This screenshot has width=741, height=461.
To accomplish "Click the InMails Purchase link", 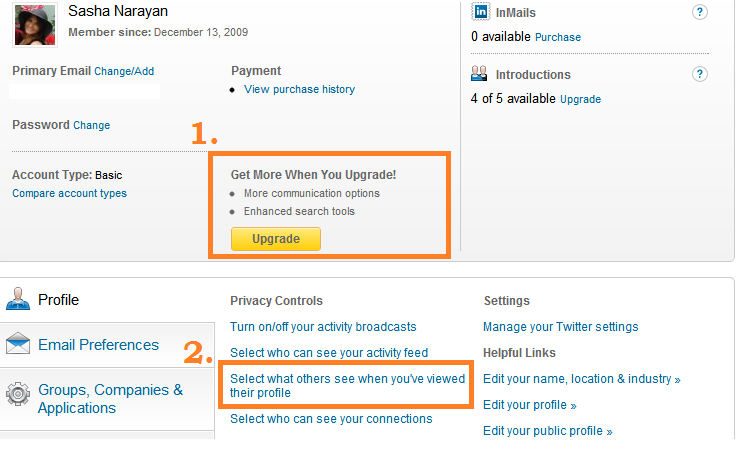I will tap(558, 37).
